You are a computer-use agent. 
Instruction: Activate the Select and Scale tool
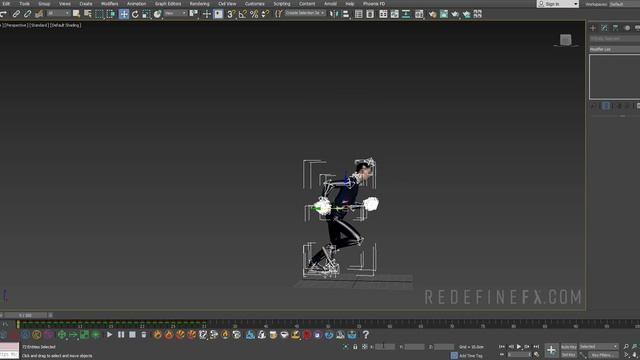click(x=146, y=14)
